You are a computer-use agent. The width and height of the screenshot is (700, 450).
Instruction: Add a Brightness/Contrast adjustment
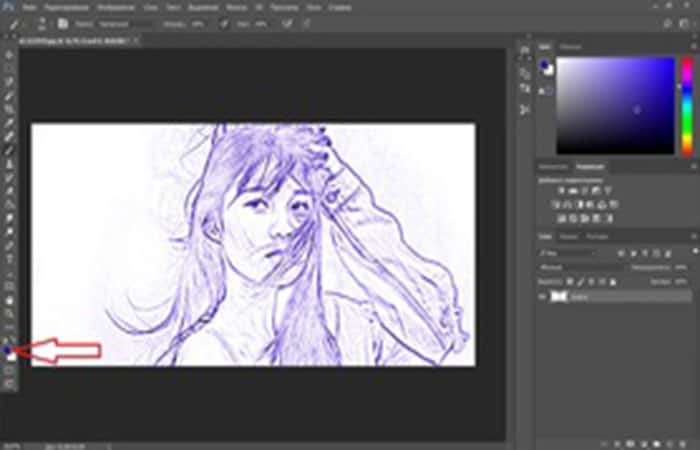pos(561,191)
